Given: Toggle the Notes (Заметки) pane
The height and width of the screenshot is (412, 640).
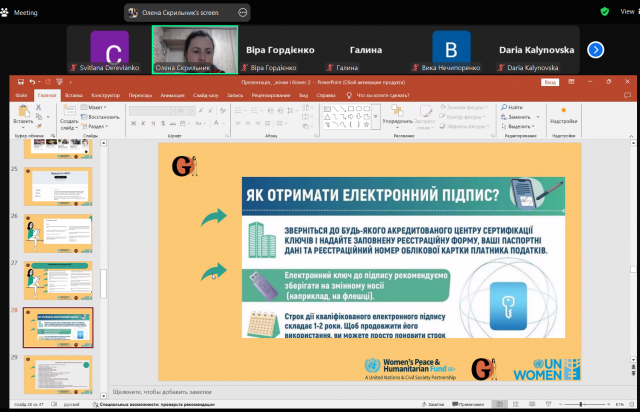Looking at the screenshot, I should click(434, 404).
